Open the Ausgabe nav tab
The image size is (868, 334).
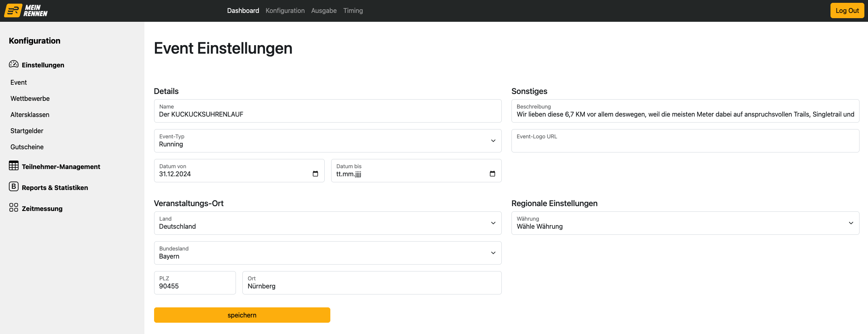point(323,11)
